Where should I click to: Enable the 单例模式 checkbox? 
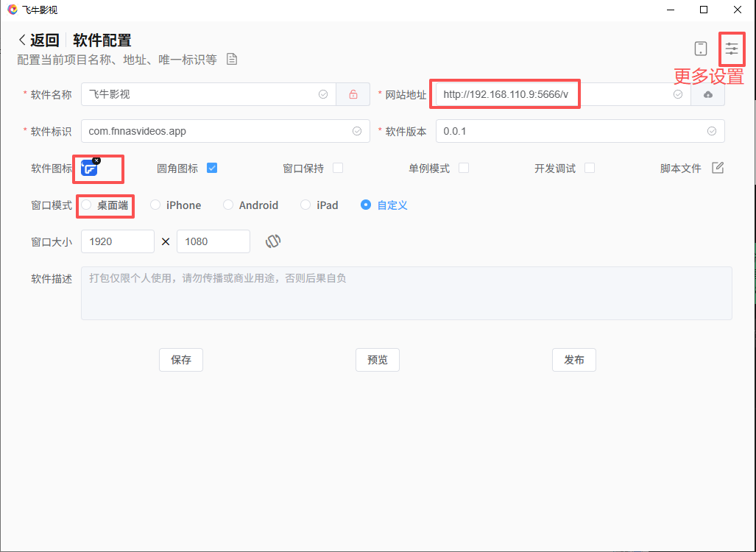464,168
